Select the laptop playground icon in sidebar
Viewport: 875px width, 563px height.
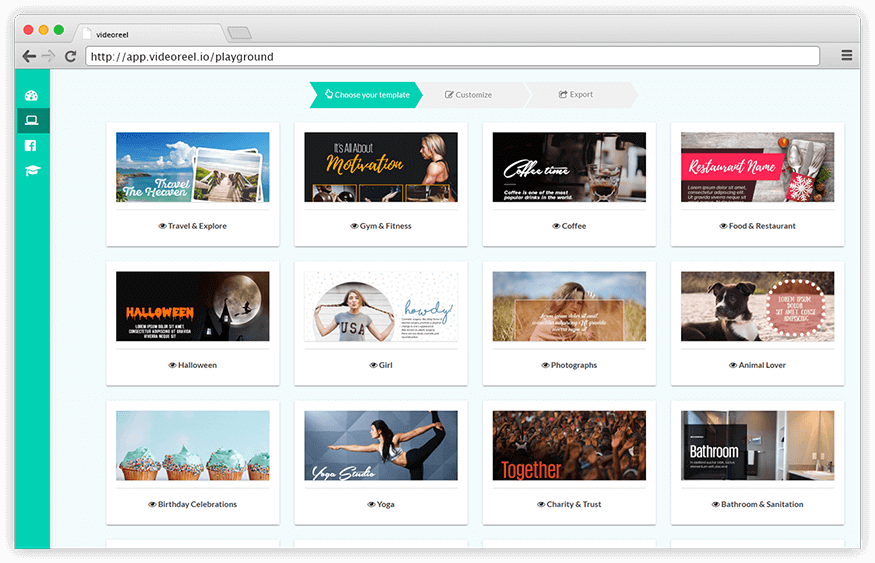click(x=32, y=121)
